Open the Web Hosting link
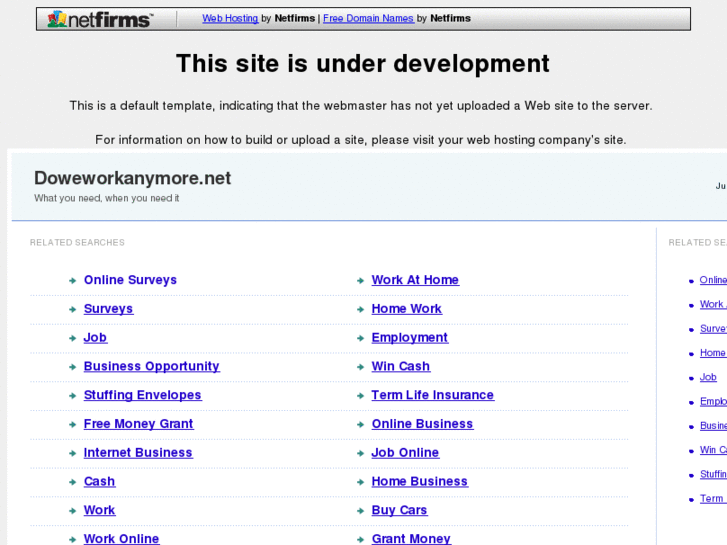 point(230,19)
